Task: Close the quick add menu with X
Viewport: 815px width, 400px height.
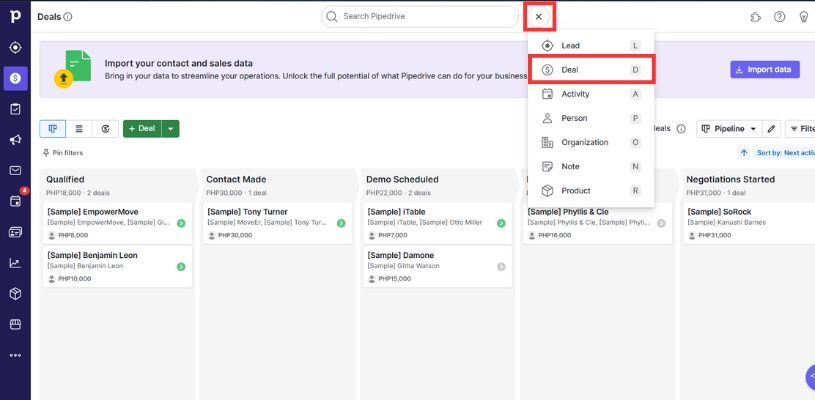Action: tap(538, 17)
